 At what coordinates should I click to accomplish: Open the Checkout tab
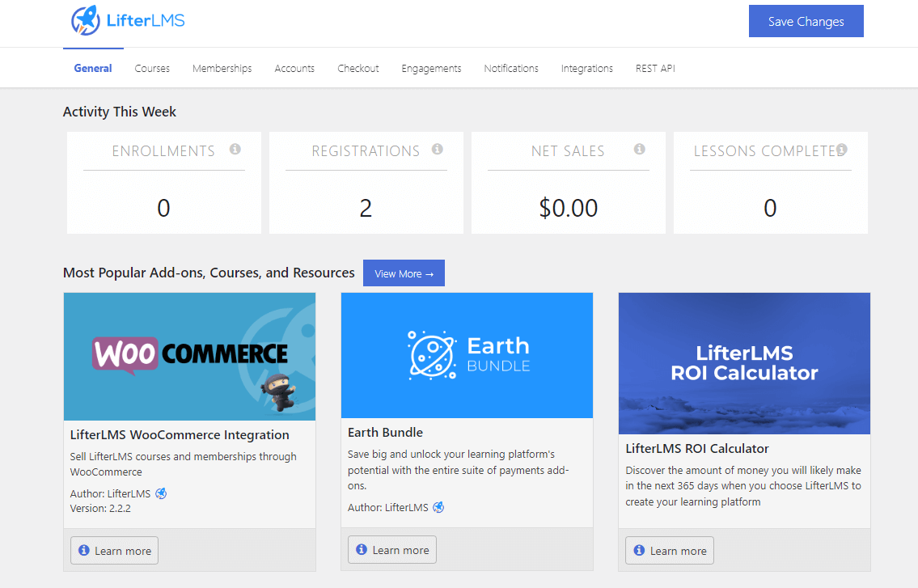pos(358,69)
